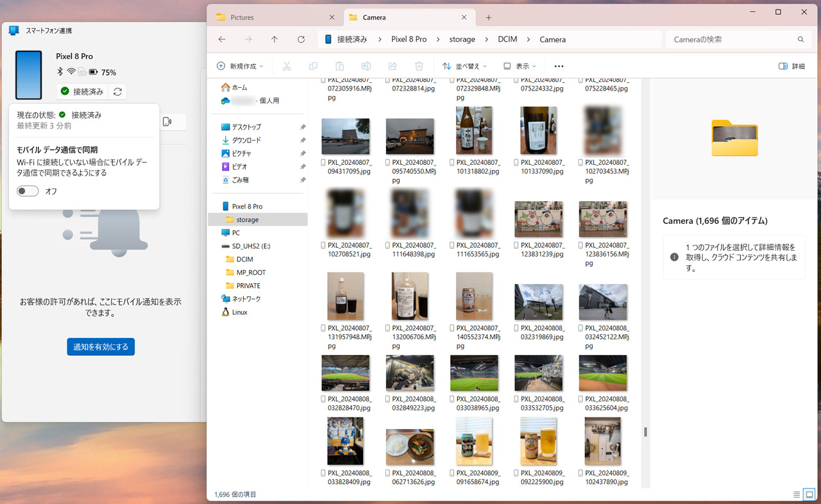Image resolution: width=821 pixels, height=504 pixels.
Task: Click the 通知を有効にする button
Action: click(x=101, y=346)
